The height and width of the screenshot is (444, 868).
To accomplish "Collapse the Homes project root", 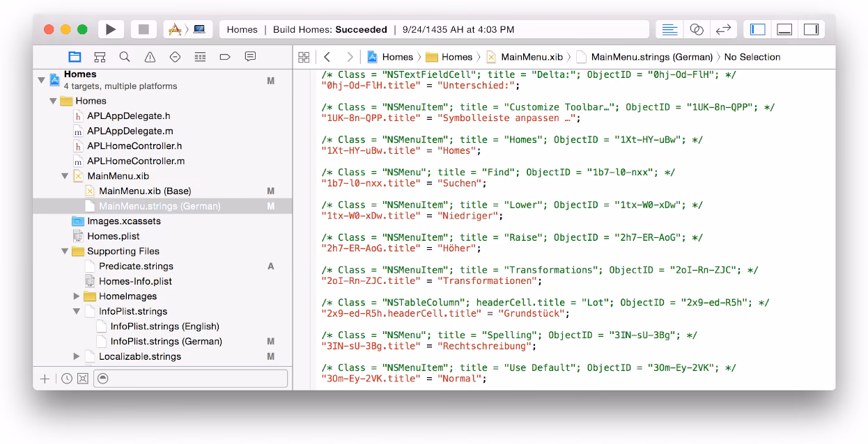I will [42, 81].
